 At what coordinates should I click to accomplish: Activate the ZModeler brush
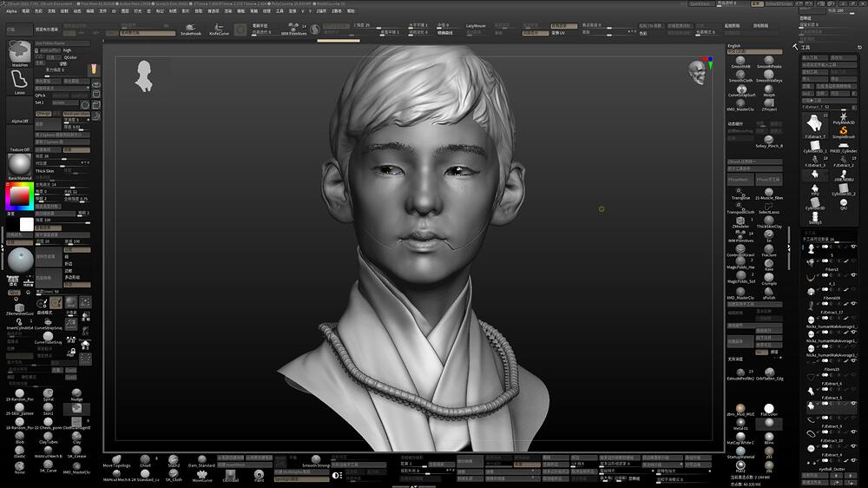740,222
